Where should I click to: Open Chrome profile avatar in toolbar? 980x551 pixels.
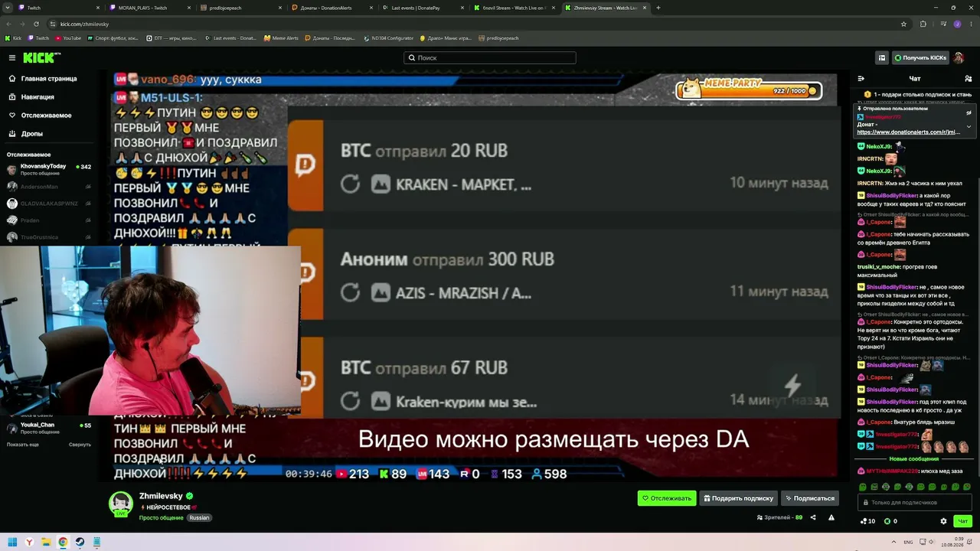[957, 24]
